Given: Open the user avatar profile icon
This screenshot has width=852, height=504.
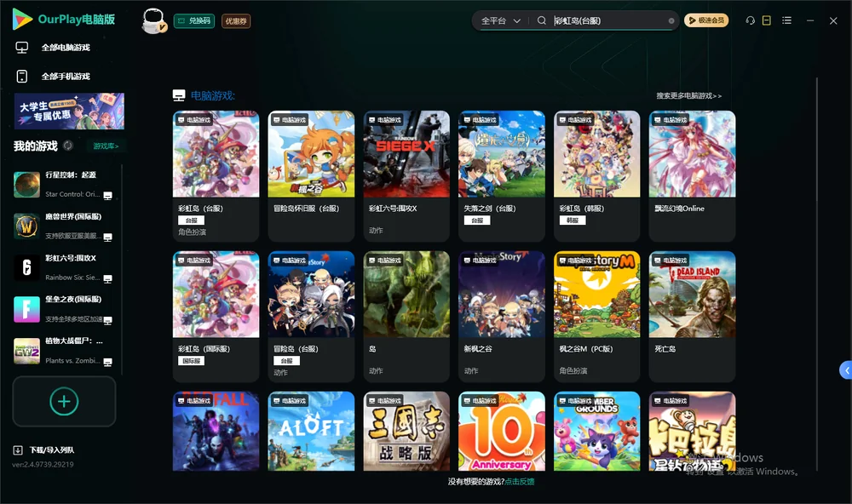Looking at the screenshot, I should tap(153, 20).
